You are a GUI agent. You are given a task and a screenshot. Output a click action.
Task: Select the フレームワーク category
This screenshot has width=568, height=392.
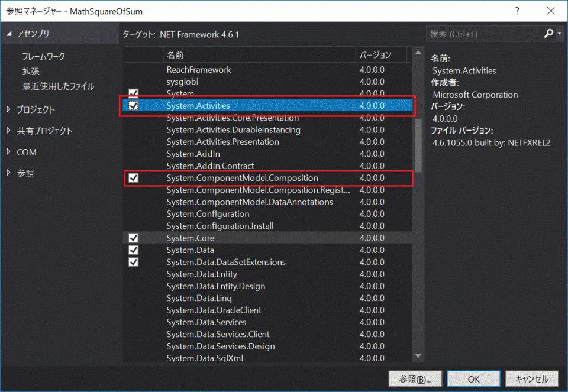pos(43,56)
